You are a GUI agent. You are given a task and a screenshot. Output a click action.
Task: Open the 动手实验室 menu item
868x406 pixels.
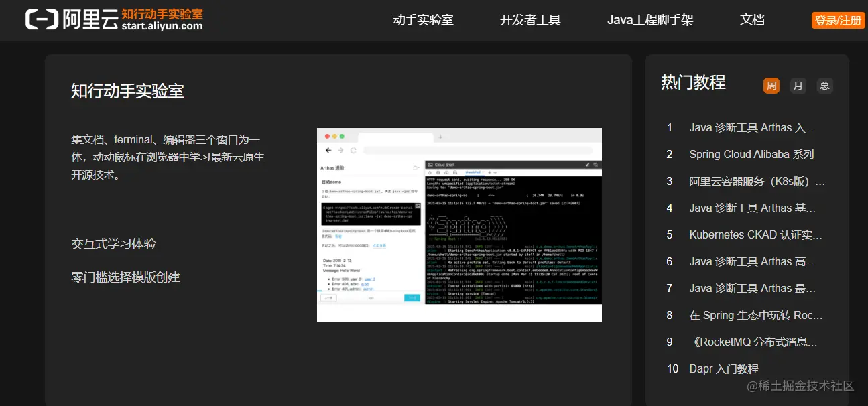click(x=423, y=20)
